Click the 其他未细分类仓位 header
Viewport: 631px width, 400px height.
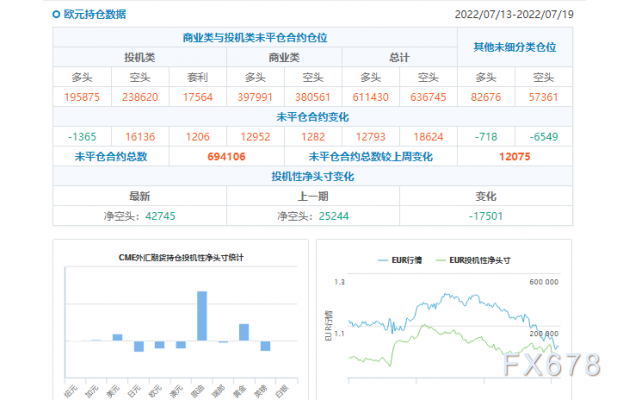(515, 47)
